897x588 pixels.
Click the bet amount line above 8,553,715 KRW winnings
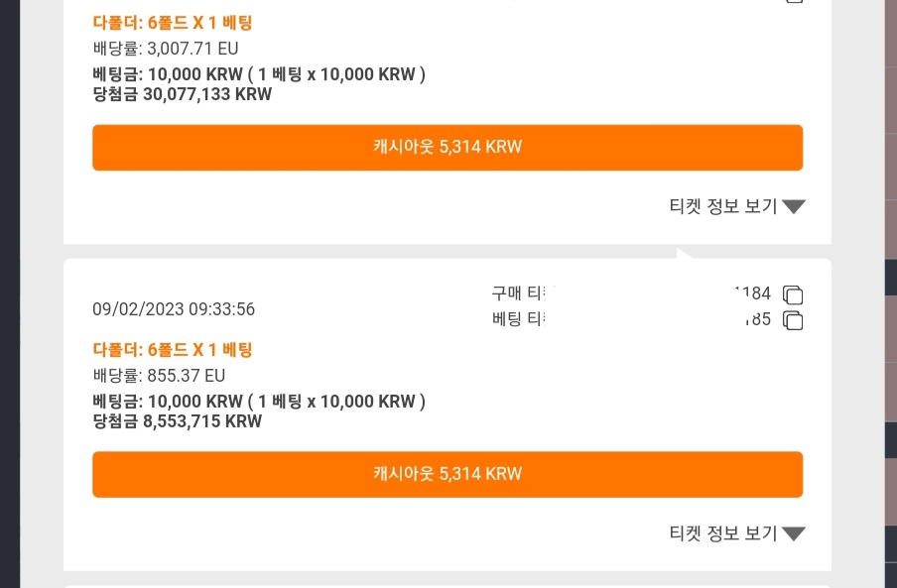click(x=259, y=402)
